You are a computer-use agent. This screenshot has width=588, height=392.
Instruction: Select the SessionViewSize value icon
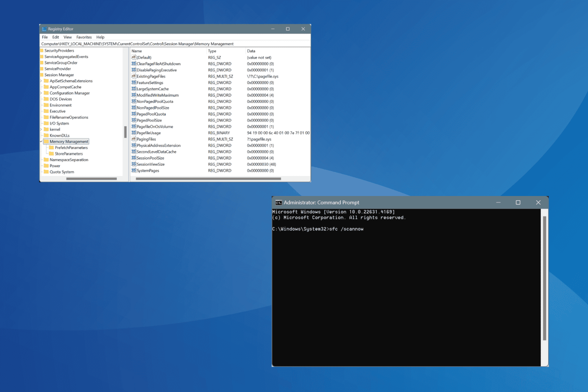point(134,164)
